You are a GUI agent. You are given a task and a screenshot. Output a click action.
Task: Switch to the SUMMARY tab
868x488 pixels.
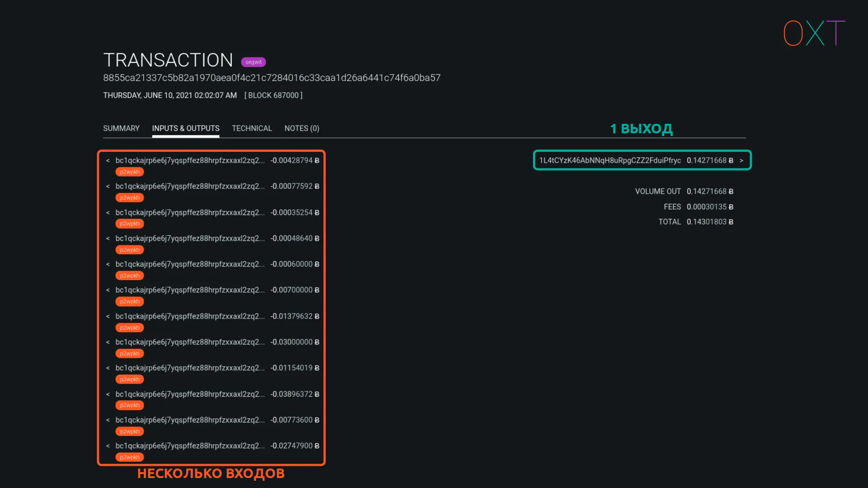[x=121, y=128]
